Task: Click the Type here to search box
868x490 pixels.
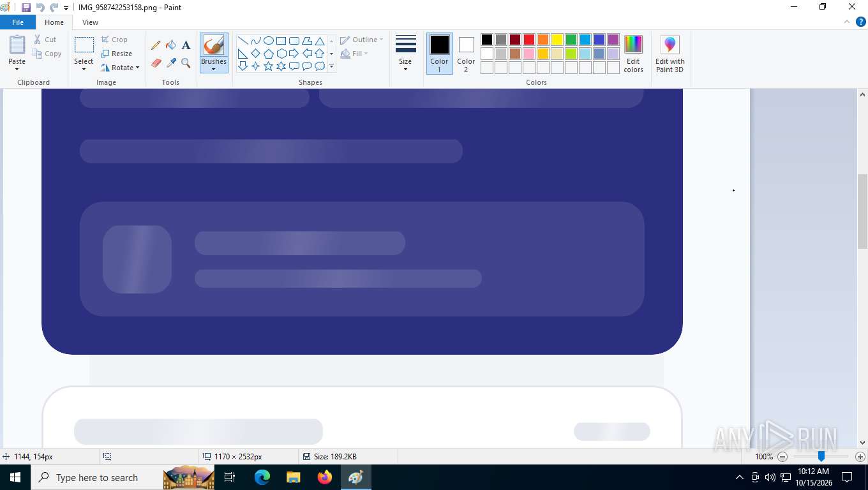Action: pos(96,477)
